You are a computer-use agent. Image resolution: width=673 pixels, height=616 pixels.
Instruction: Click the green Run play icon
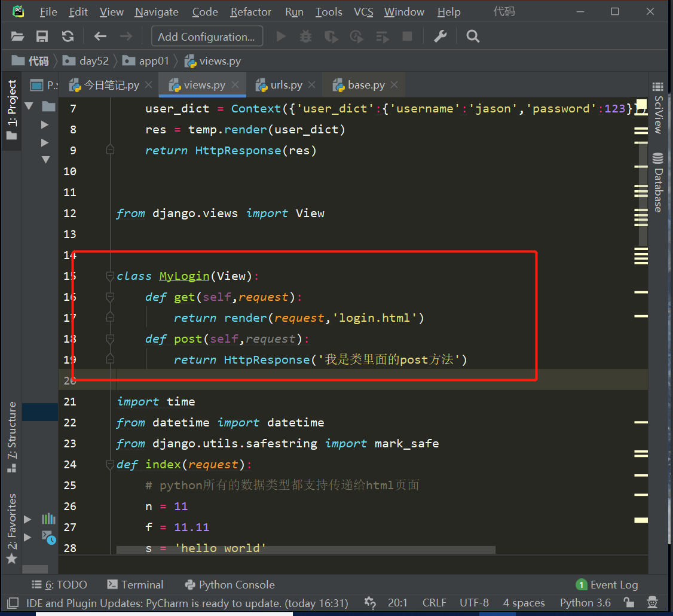(x=281, y=36)
